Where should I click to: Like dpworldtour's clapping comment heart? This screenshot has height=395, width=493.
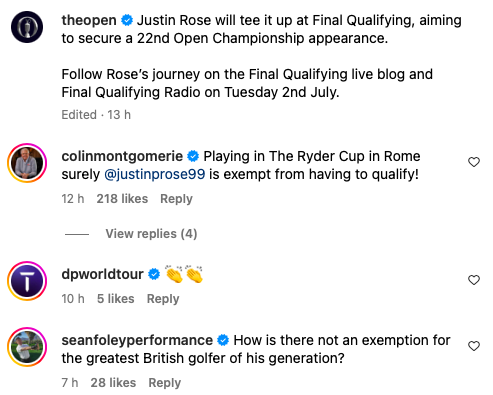(x=474, y=280)
